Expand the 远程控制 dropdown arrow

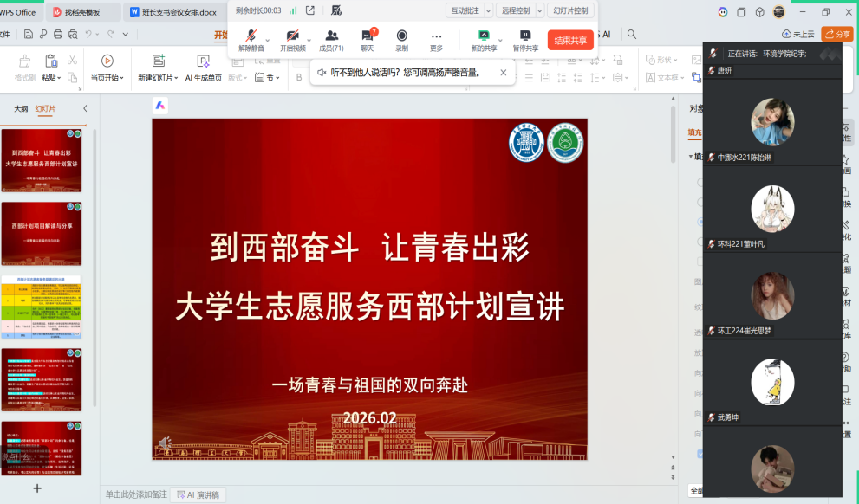tap(539, 11)
